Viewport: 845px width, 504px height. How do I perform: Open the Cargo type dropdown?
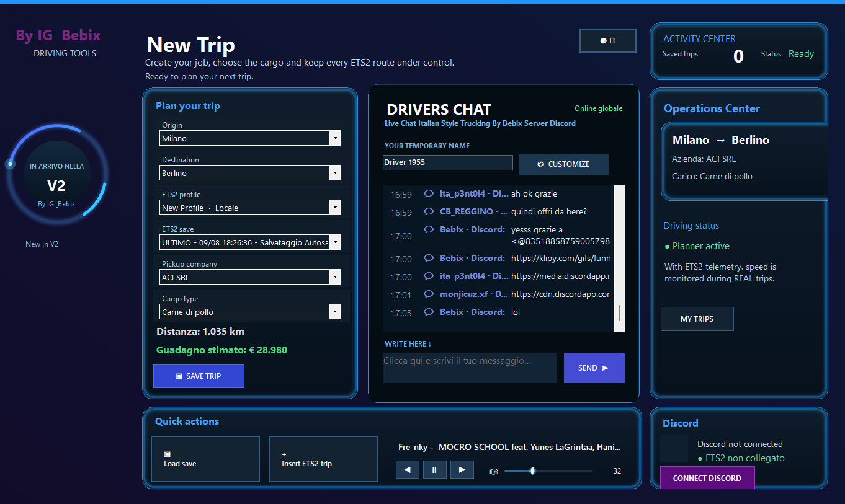click(250, 312)
